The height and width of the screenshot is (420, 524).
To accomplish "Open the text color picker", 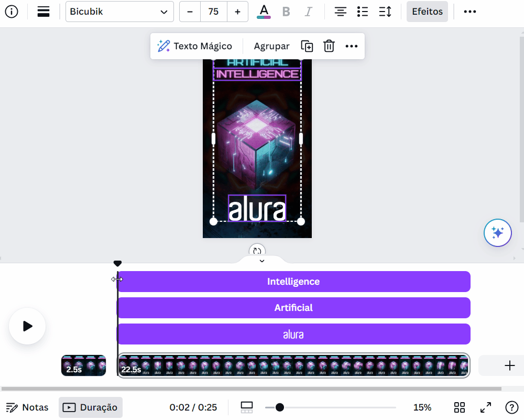I will point(264,12).
